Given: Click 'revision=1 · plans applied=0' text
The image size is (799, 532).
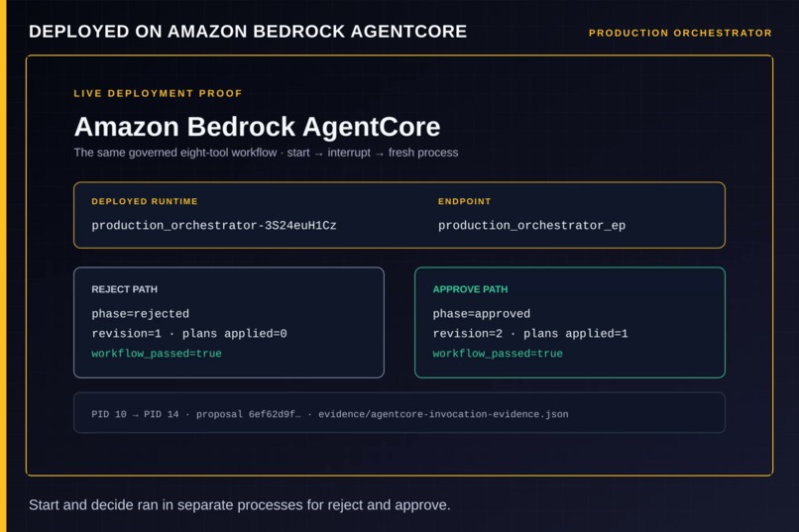Looking at the screenshot, I should point(189,334).
